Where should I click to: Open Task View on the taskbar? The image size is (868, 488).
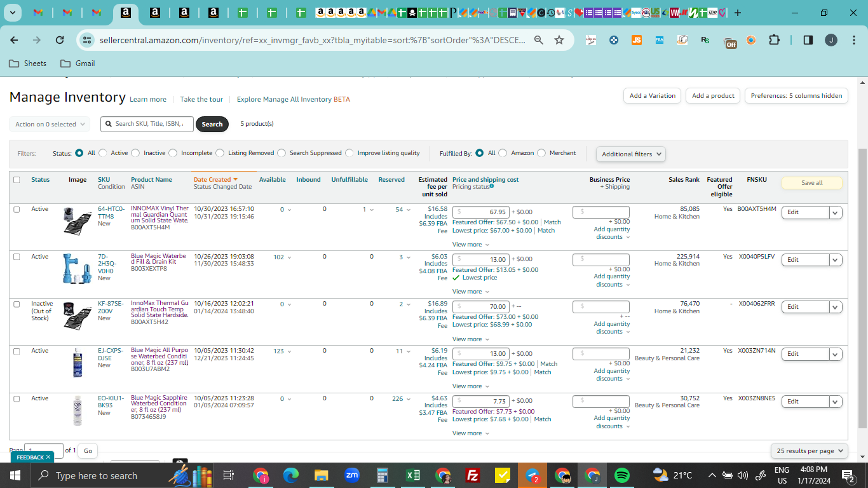click(x=229, y=475)
